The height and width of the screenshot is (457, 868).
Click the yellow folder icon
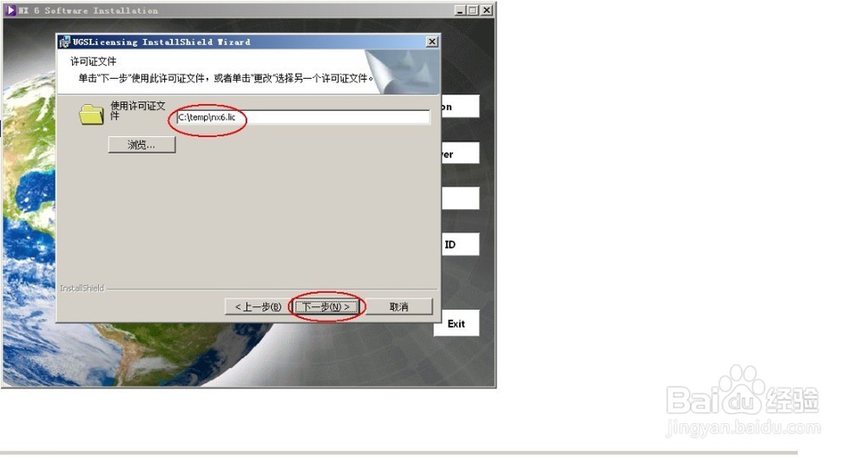(x=91, y=114)
